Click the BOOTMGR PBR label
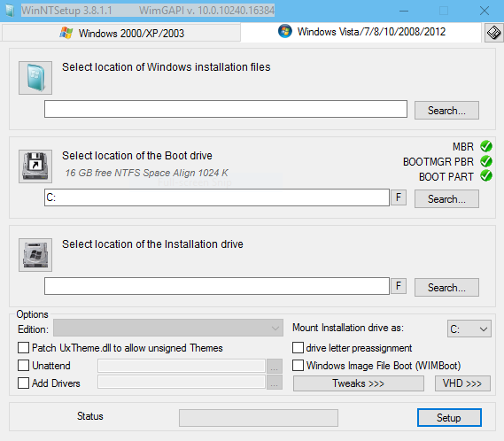Screen dimensions: 504x441 point(438,162)
